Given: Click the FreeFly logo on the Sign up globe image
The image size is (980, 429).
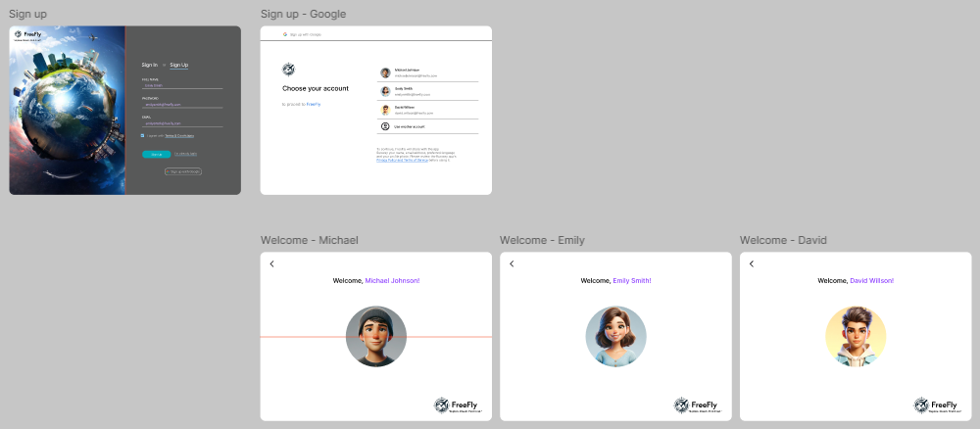Looking at the screenshot, I should [x=28, y=35].
